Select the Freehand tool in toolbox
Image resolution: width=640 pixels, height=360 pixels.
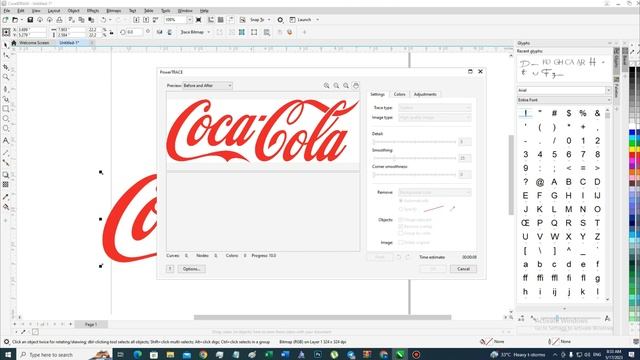[6, 88]
